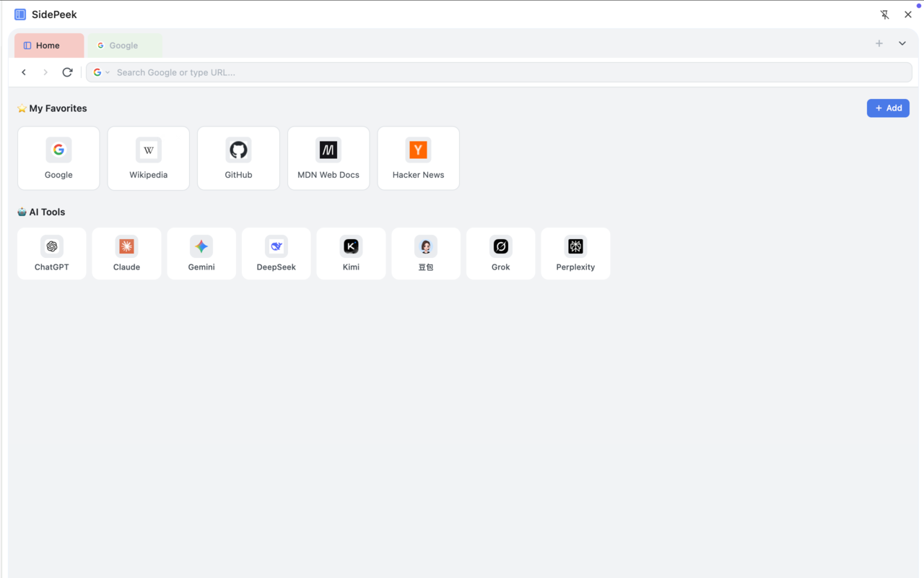Launch 豆包 from AI Tools
Viewport: 924px width, 578px height.
click(426, 254)
